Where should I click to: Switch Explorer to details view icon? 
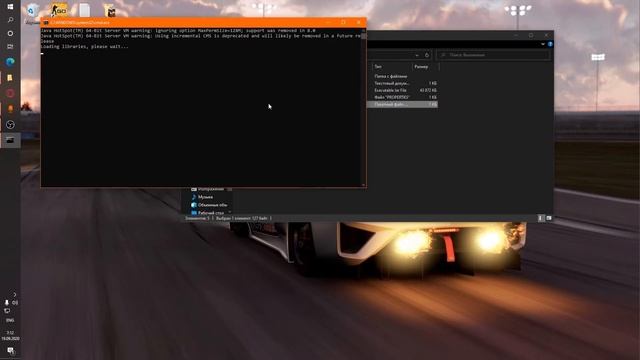(541, 218)
